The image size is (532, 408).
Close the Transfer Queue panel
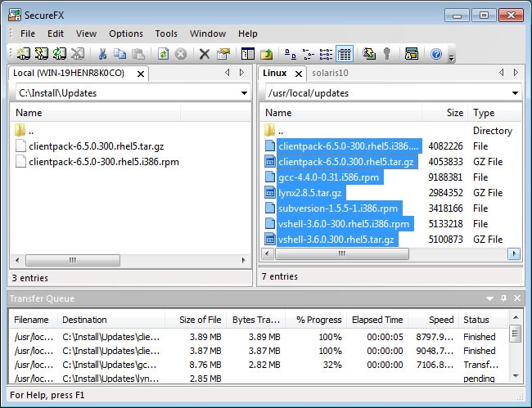tap(517, 298)
